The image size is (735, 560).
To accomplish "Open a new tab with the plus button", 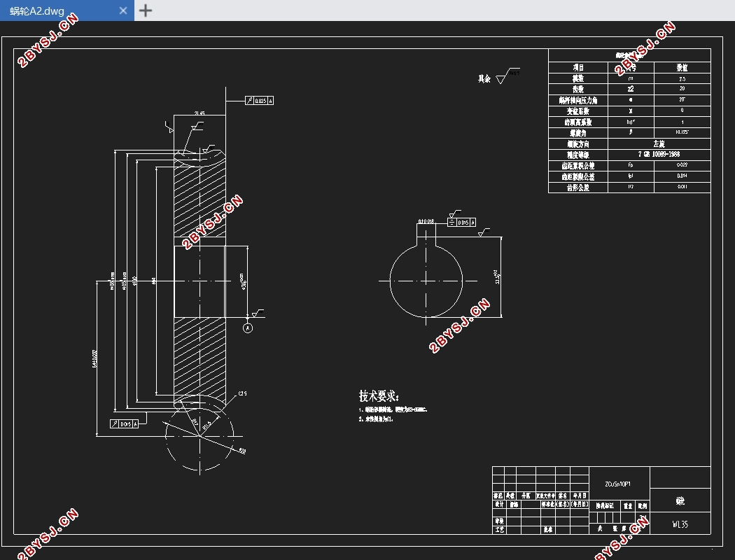I will click(x=146, y=10).
